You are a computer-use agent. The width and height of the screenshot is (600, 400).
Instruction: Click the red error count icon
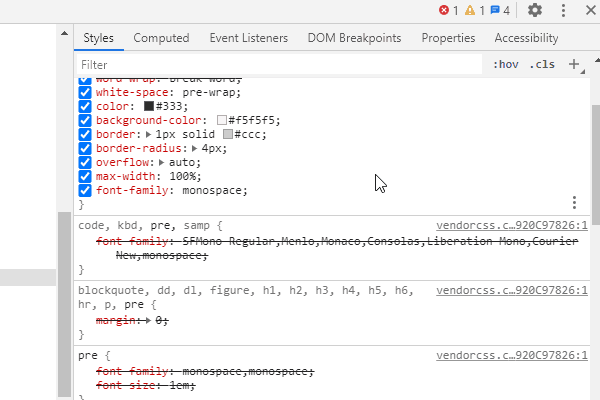(444, 10)
